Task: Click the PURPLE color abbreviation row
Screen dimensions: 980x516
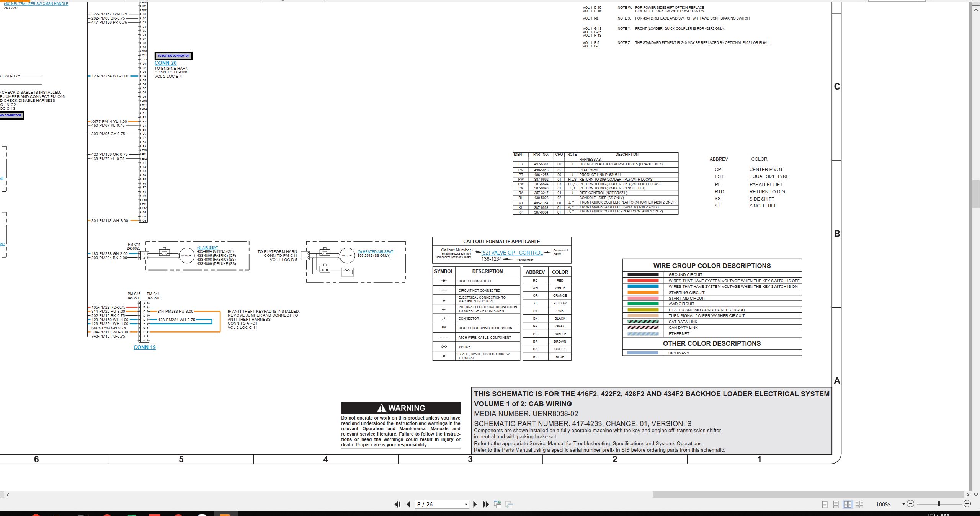Action: [x=547, y=334]
